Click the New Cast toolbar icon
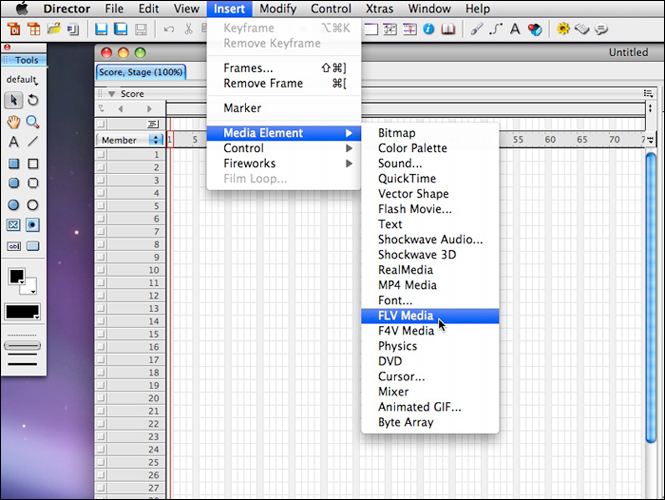 [34, 29]
